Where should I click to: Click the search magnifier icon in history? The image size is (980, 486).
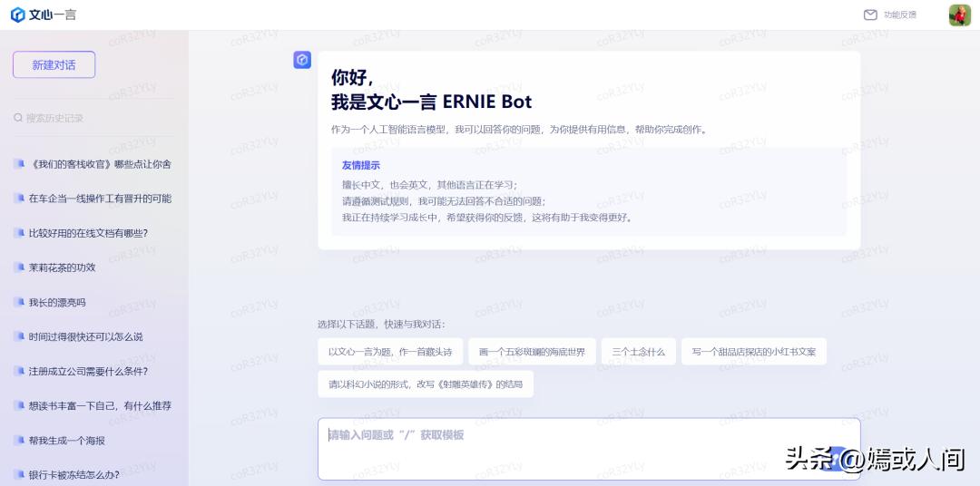coord(18,118)
